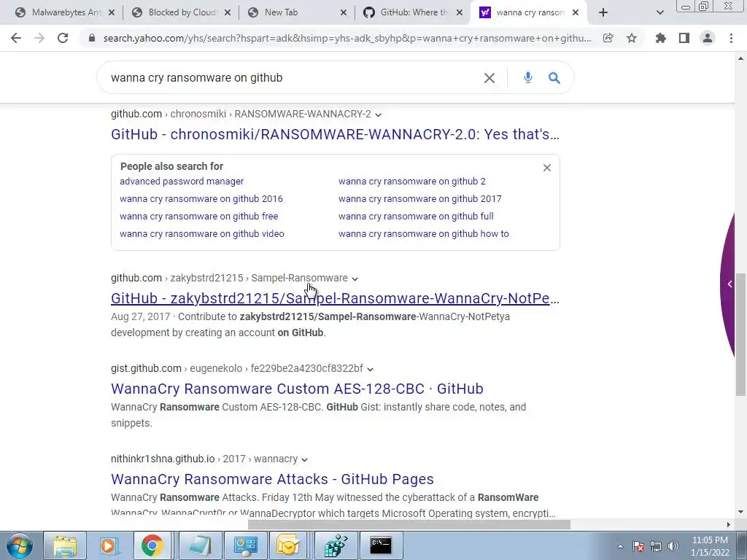Viewport: 747px width, 560px height.
Task: Open WannaCry Ransomware Custom AES-128-CBC result
Action: coord(298,389)
